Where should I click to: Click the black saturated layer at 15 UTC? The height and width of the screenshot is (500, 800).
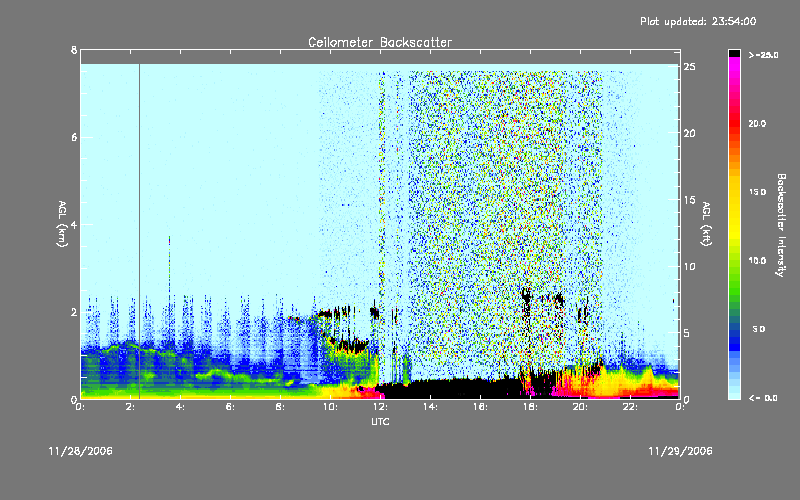(454, 389)
